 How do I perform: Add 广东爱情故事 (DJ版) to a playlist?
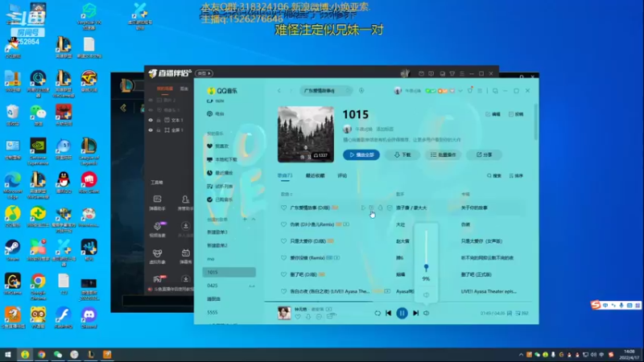coord(371,208)
